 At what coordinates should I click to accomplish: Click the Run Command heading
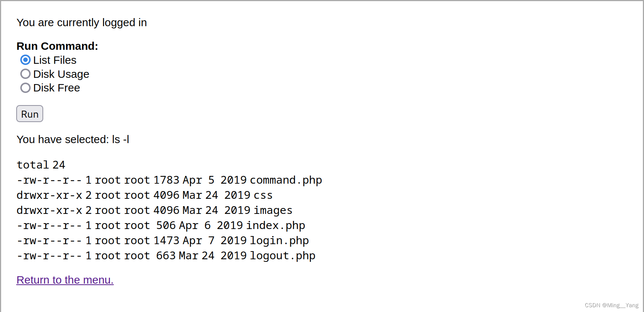click(57, 46)
